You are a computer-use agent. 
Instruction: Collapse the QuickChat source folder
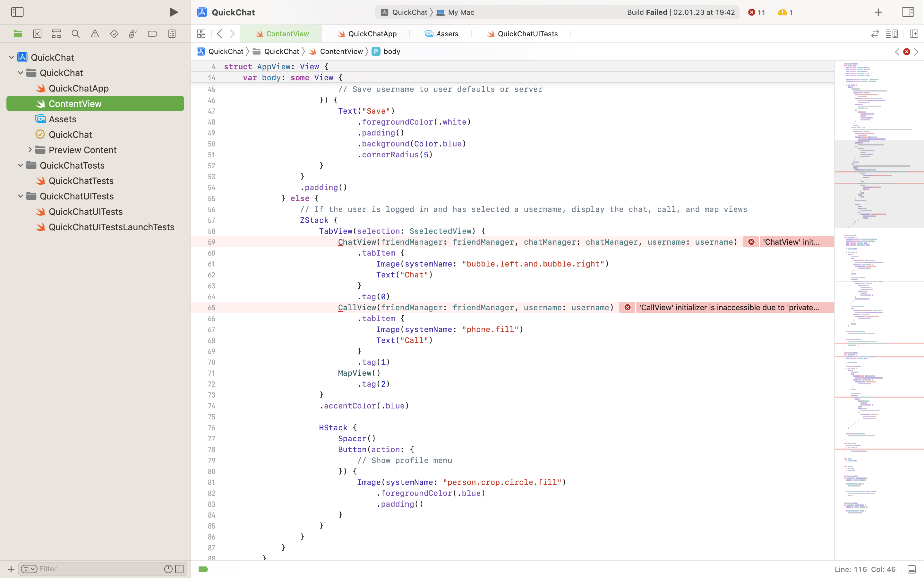(21, 73)
